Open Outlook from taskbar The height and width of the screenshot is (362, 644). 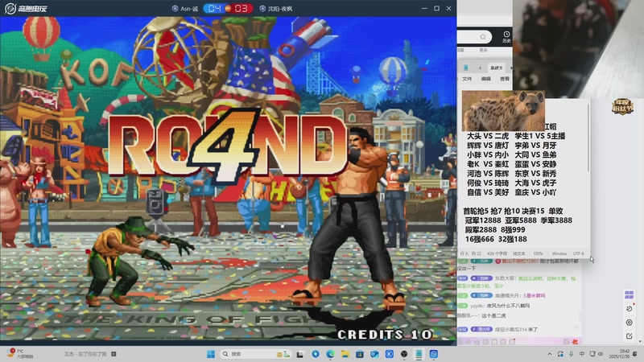374,354
